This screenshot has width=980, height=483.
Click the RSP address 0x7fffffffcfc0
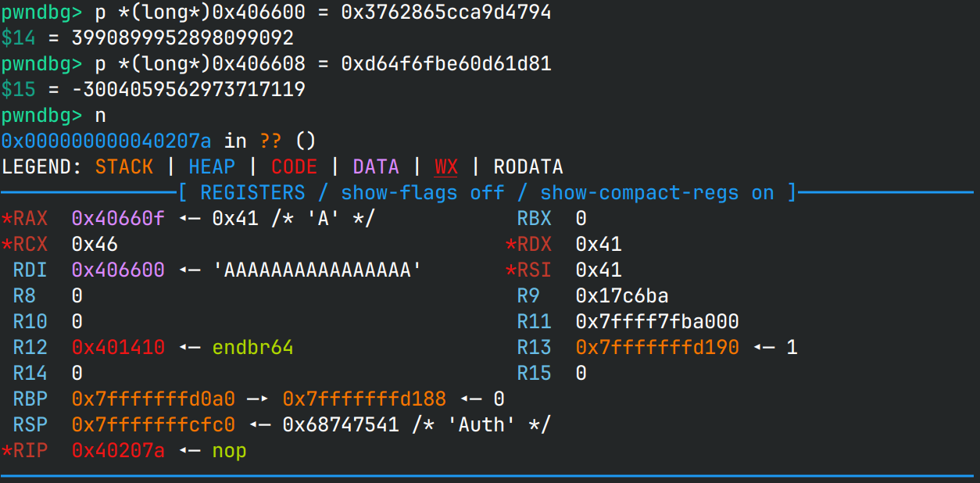pyautogui.click(x=153, y=424)
